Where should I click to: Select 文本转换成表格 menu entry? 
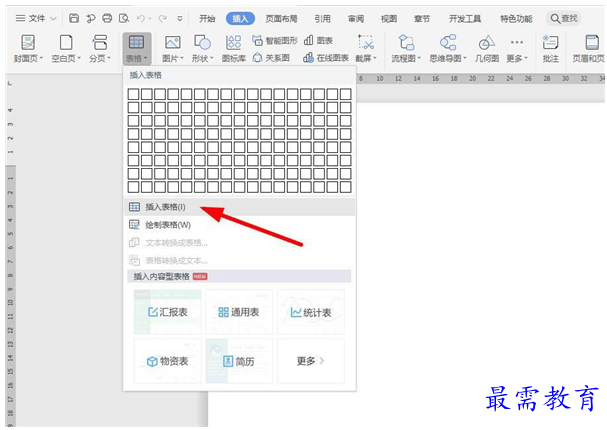point(239,243)
